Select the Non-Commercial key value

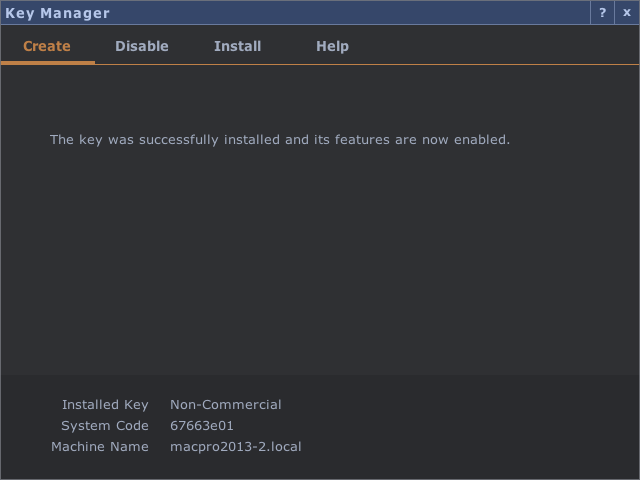(x=226, y=405)
